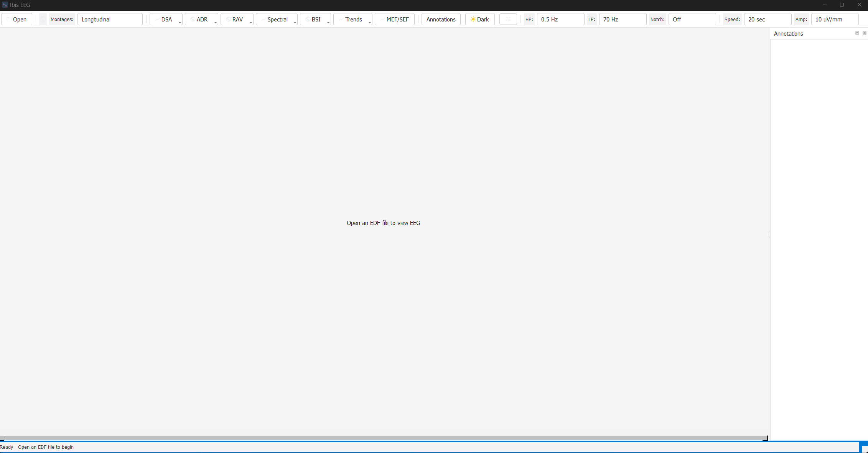
Task: Open the Montages selector showing Longitudinal
Action: (110, 19)
